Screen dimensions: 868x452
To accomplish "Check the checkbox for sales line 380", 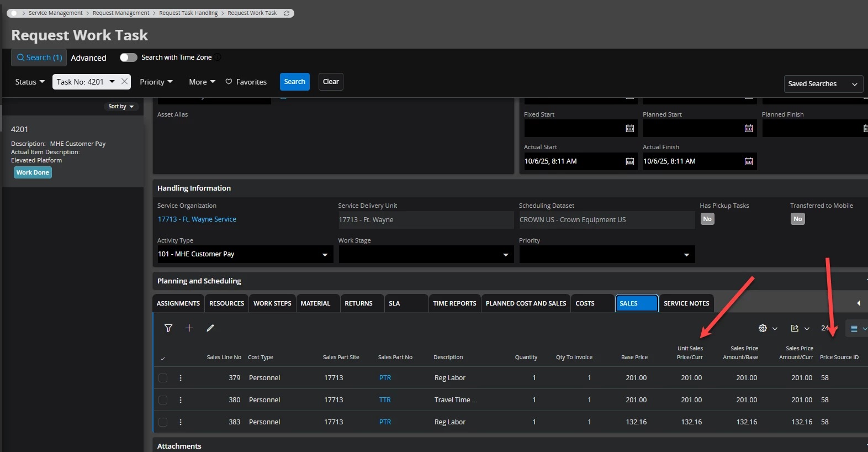I will [163, 400].
